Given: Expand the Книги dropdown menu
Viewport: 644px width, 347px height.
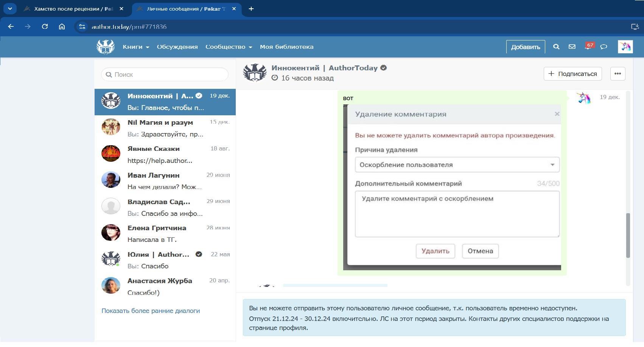Looking at the screenshot, I should [x=136, y=47].
